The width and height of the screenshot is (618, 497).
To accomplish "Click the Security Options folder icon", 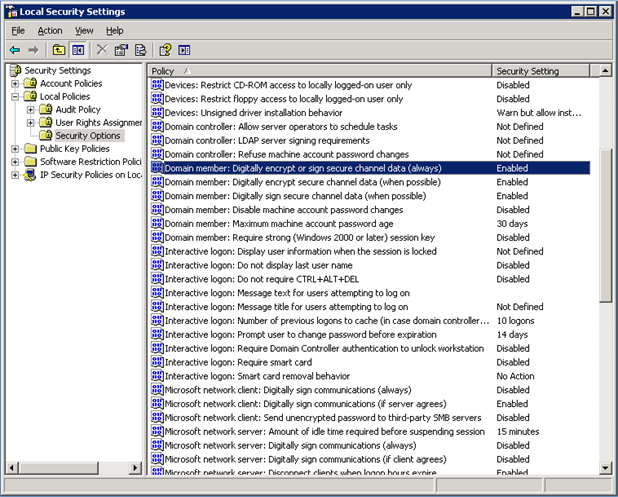I will pyautogui.click(x=46, y=135).
